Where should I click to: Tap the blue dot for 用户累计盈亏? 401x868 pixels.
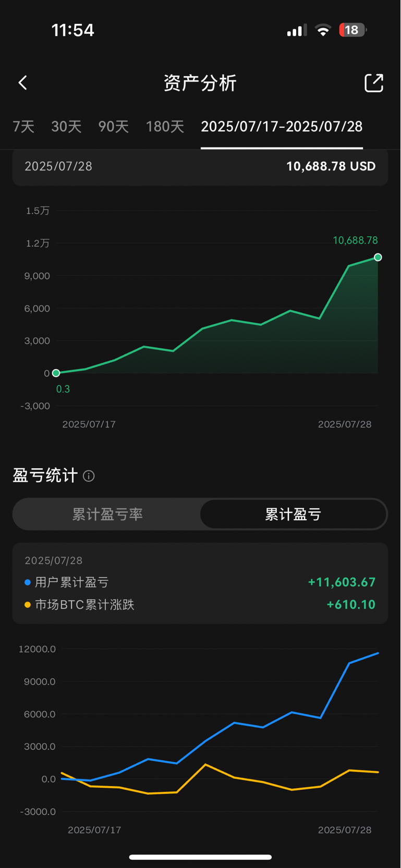[x=28, y=582]
